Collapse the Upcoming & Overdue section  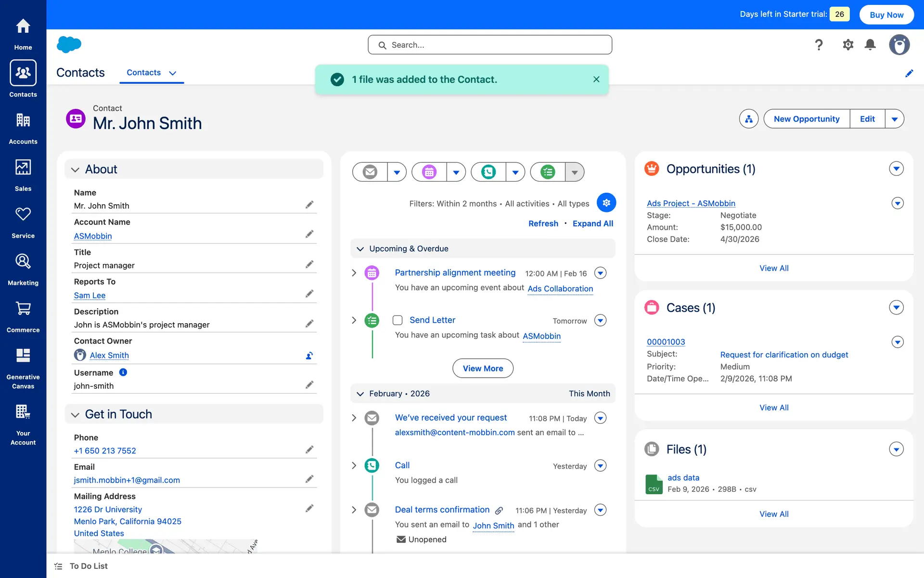click(x=360, y=249)
